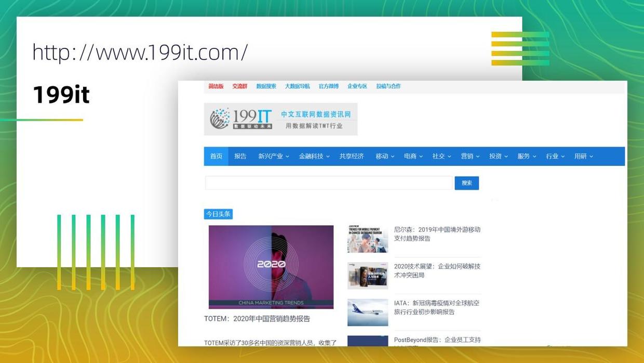Open the 尼尔森 mobile payment report headline
The width and height of the screenshot is (644, 363).
click(438, 235)
